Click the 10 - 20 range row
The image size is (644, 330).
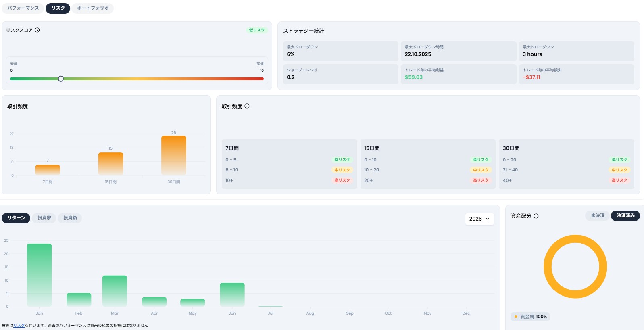tap(428, 170)
